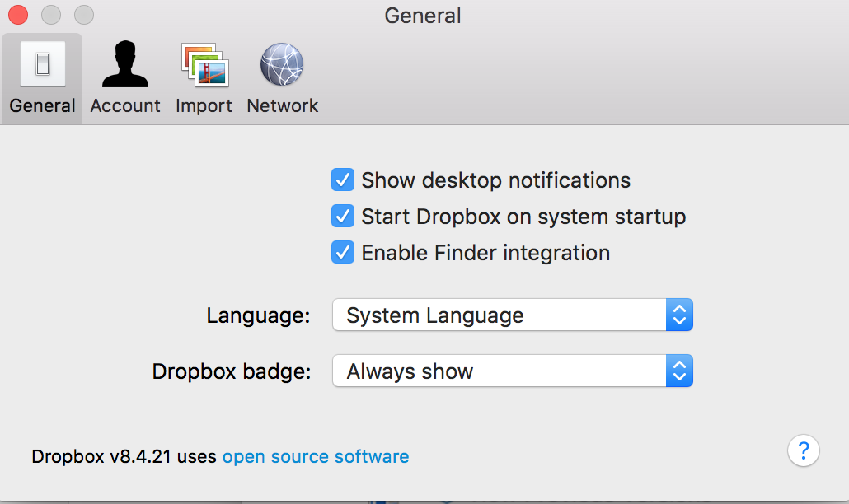
Task: Close the preferences window with red button
Action: (18, 15)
